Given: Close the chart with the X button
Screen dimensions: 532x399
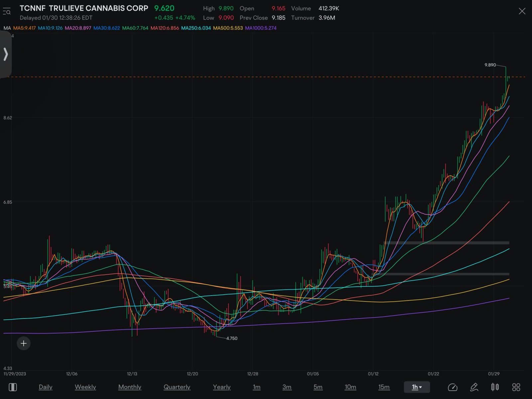Looking at the screenshot, I should [522, 11].
